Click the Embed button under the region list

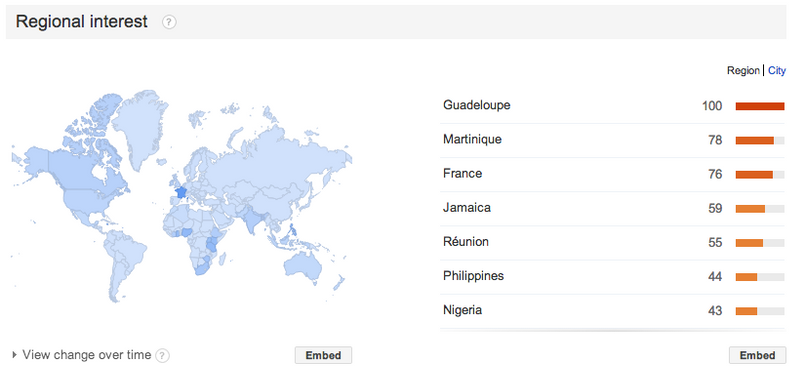coord(757,355)
